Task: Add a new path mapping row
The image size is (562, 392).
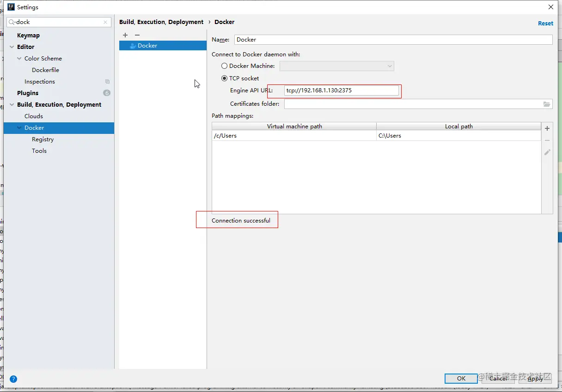Action: [x=547, y=128]
